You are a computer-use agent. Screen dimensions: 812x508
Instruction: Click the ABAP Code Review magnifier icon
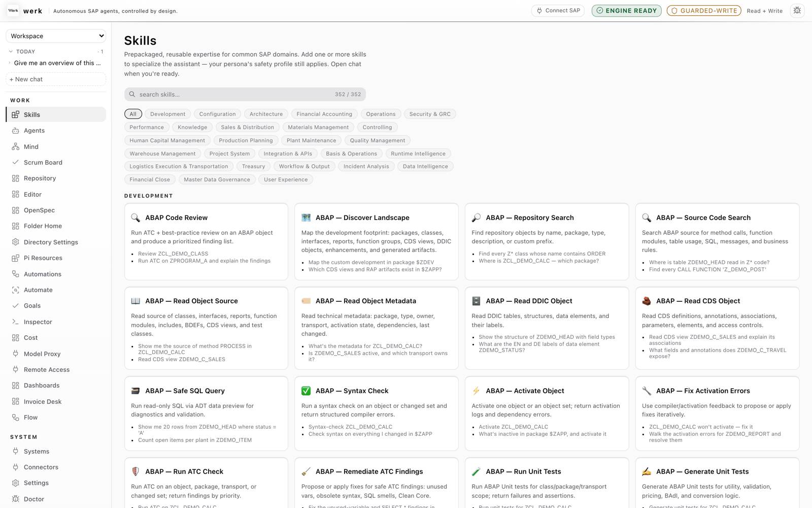click(136, 218)
